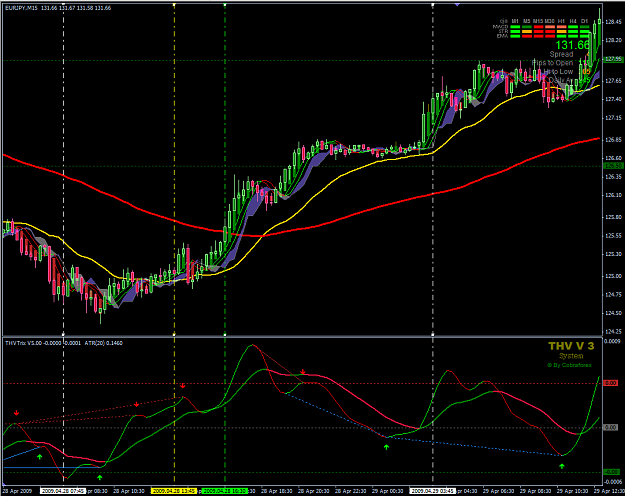Click the STR M5 orange signal bar
The width and height of the screenshot is (625, 497).
[x=527, y=31]
